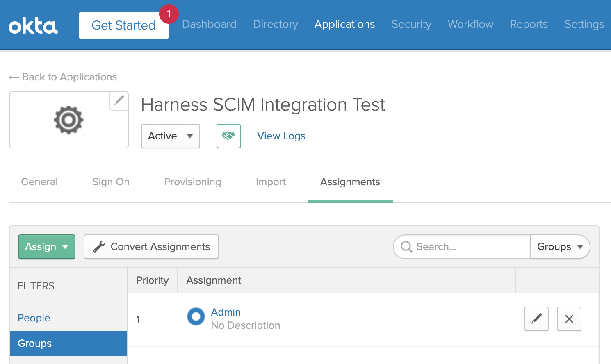
Task: Focus the assignments Search field
Action: point(462,247)
